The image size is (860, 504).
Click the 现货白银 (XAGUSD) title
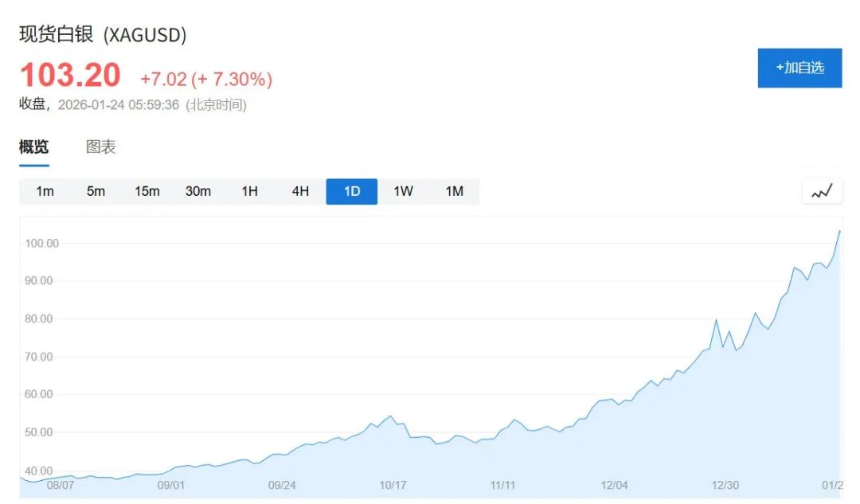click(x=103, y=35)
